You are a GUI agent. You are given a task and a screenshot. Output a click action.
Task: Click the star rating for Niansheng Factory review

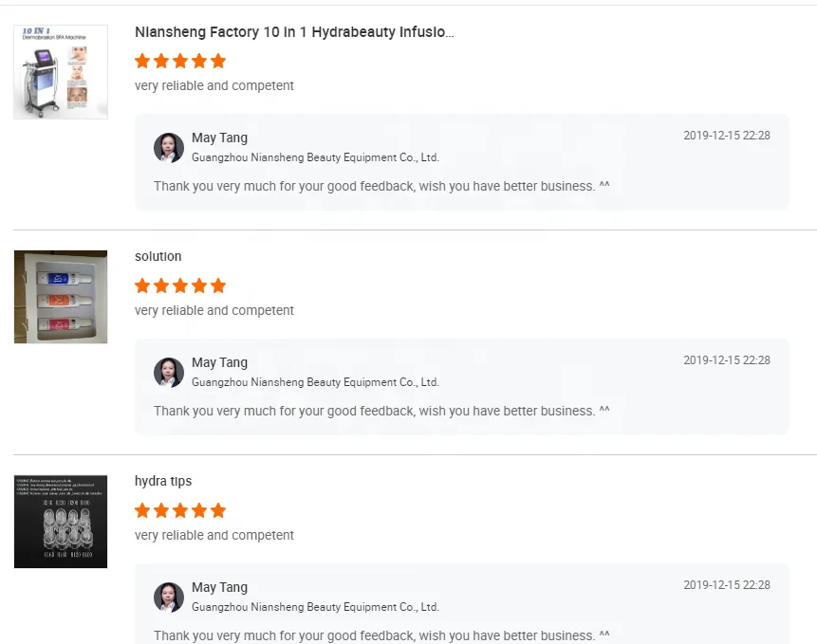click(x=180, y=62)
